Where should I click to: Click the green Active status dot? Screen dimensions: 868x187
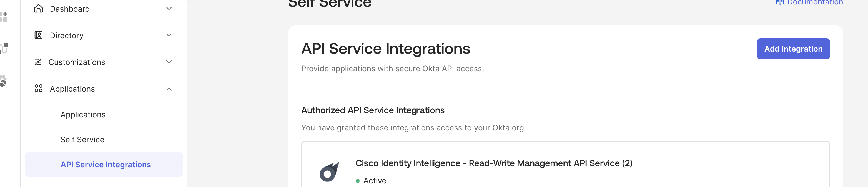(358, 181)
